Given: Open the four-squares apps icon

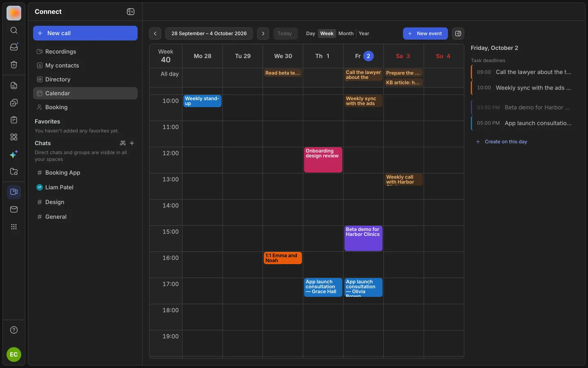Looking at the screenshot, I should [x=14, y=137].
